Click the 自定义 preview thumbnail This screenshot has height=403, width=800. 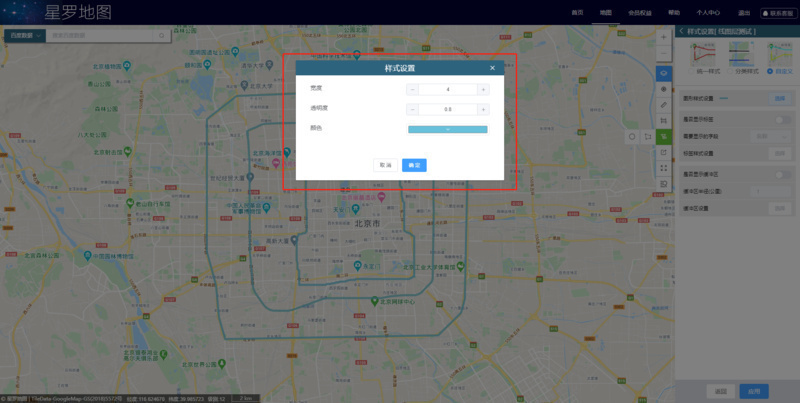click(780, 55)
